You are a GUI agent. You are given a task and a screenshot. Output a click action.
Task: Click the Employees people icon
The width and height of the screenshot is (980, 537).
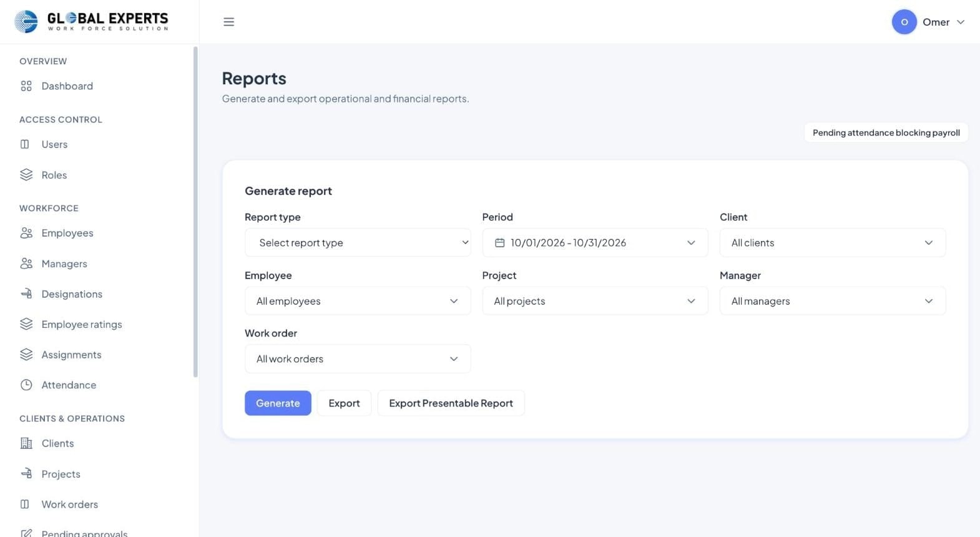pos(26,233)
